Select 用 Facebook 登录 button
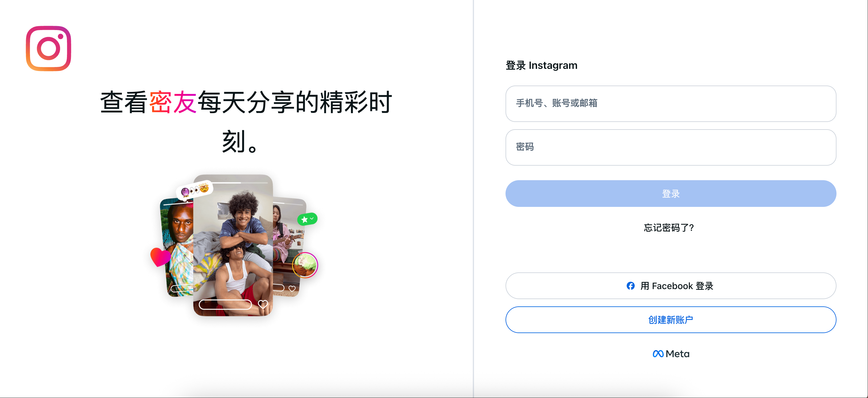Image resolution: width=868 pixels, height=398 pixels. coord(670,286)
